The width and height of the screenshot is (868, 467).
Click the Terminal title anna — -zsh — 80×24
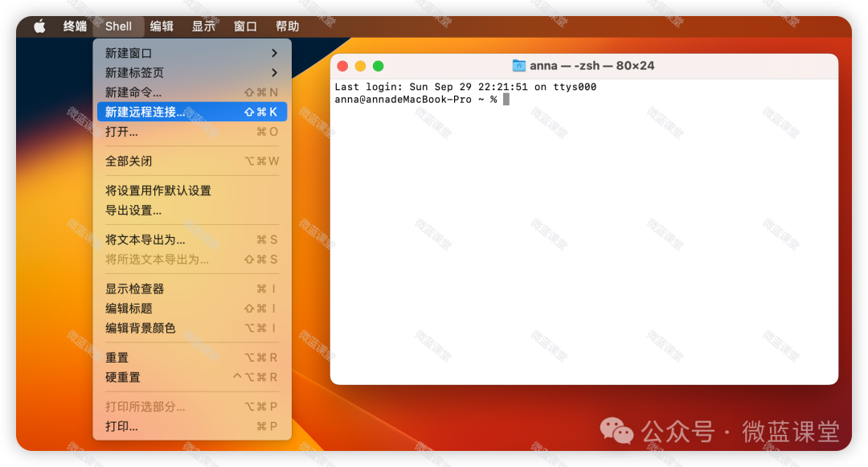point(592,66)
